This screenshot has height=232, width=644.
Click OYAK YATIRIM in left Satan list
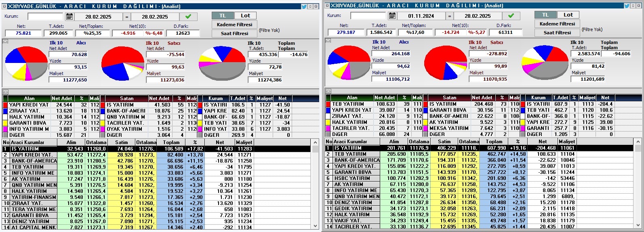pos(124,129)
